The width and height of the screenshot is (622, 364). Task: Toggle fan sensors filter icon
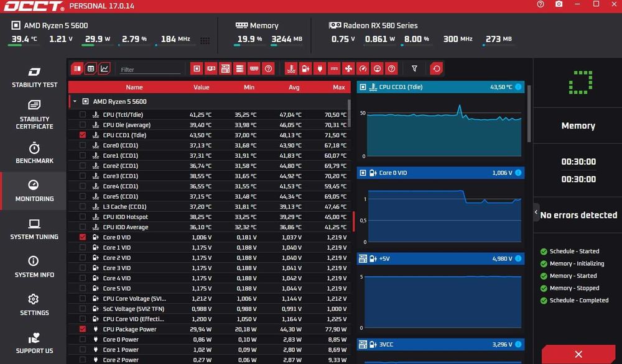348,69
